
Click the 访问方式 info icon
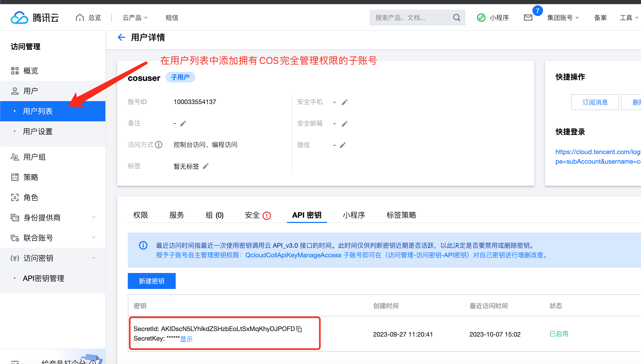tap(159, 145)
